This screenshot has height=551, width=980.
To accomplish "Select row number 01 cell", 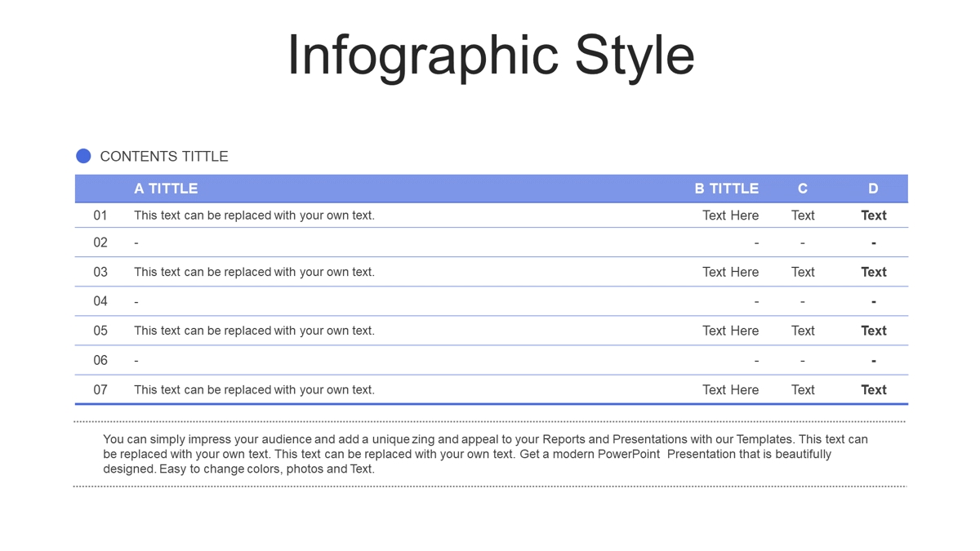I will tap(100, 216).
